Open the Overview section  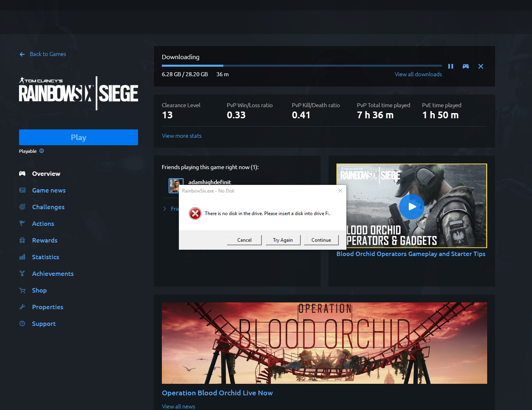click(46, 173)
